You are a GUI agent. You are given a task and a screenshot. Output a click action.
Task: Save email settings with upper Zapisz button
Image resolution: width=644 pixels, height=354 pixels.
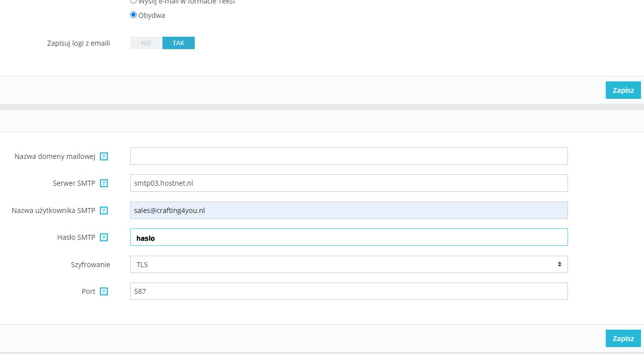click(623, 90)
